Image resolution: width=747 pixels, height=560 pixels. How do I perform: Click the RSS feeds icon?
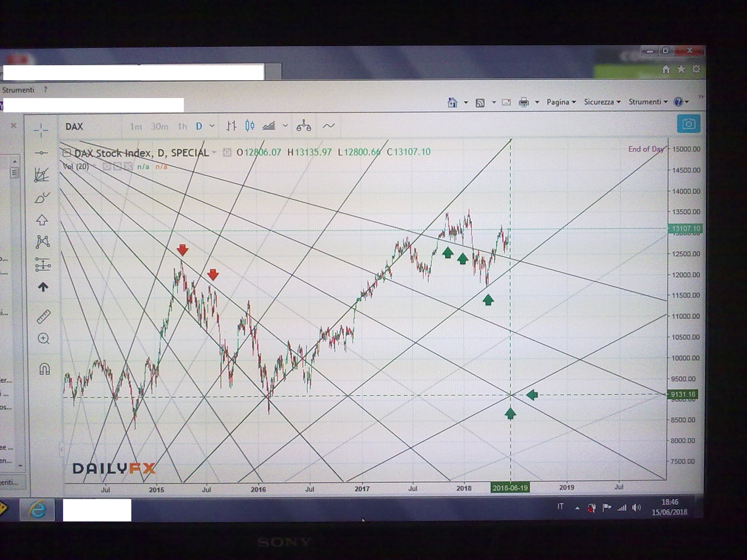coord(480,103)
